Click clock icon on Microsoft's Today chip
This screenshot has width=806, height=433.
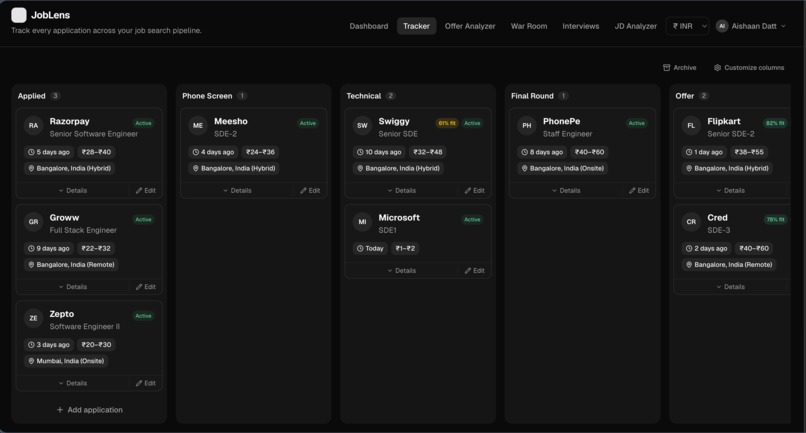pyautogui.click(x=360, y=248)
